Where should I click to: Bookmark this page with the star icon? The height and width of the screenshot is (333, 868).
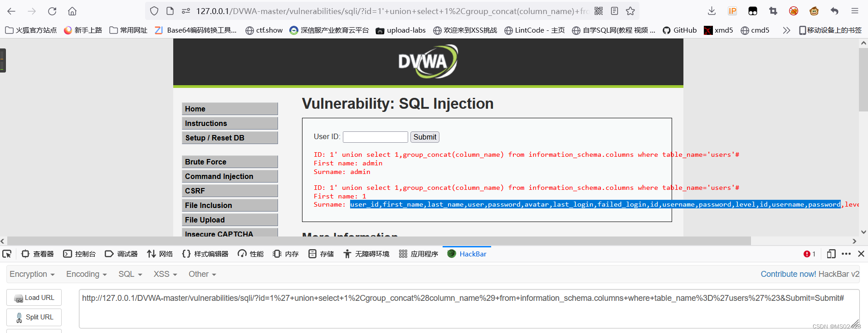coord(630,11)
